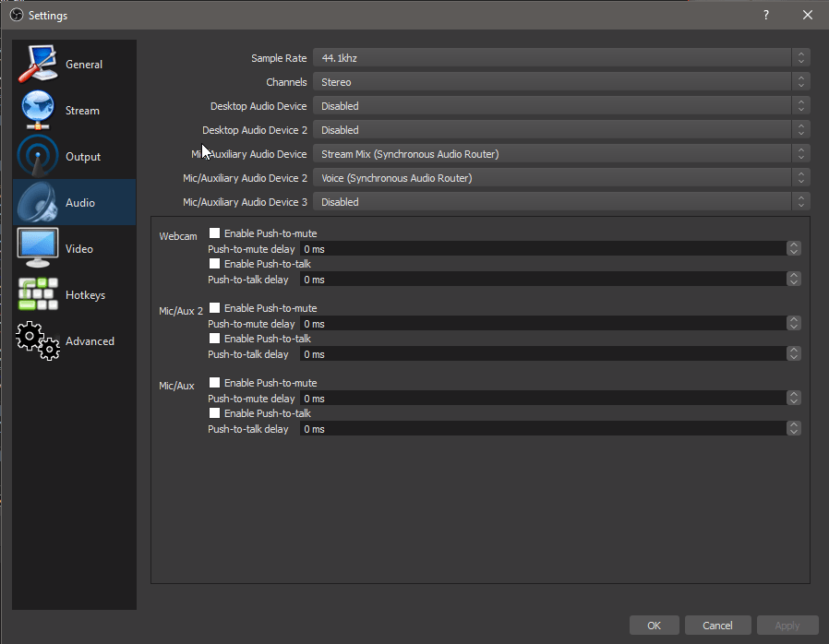This screenshot has width=829, height=644.
Task: Cancel the settings changes
Action: point(717,625)
